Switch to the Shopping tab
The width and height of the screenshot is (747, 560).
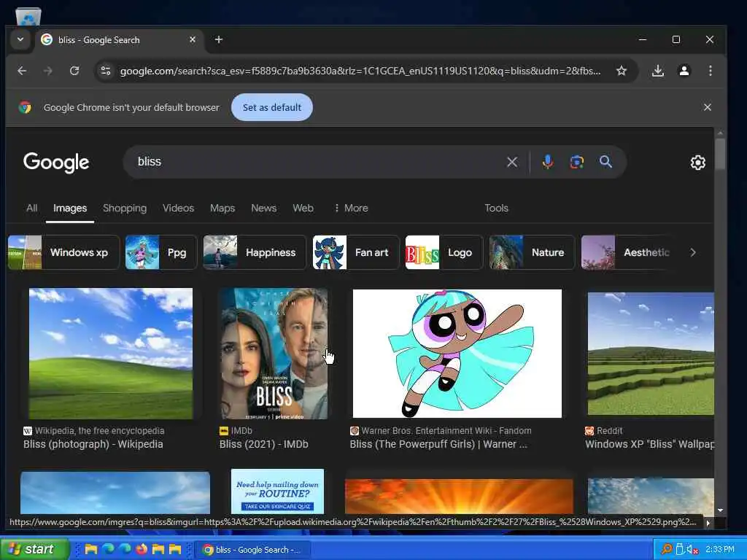click(x=125, y=208)
